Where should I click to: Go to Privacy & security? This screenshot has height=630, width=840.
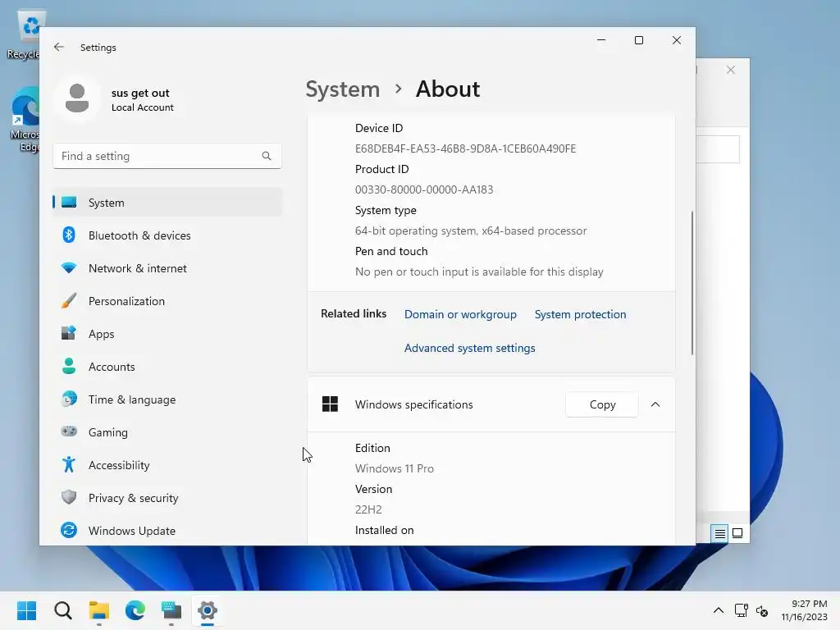pos(167,498)
